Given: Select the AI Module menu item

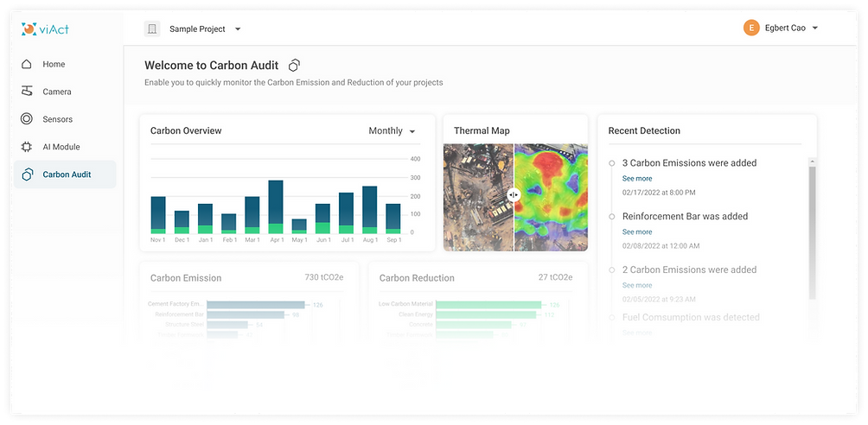Looking at the screenshot, I should (61, 147).
